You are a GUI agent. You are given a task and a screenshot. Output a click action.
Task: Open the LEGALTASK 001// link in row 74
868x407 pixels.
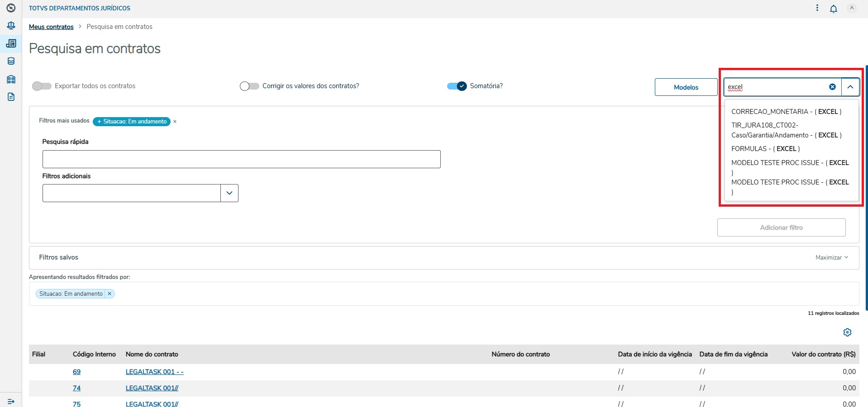[152, 388]
